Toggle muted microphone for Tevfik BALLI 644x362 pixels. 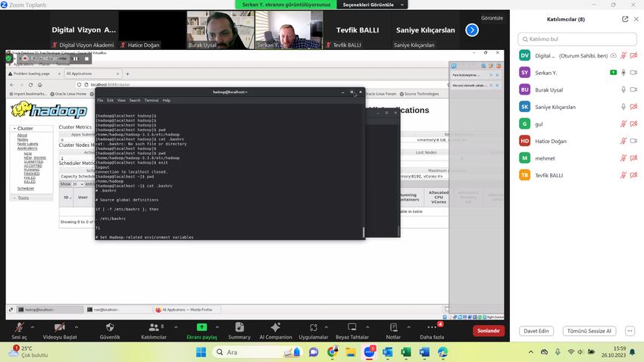(624, 175)
